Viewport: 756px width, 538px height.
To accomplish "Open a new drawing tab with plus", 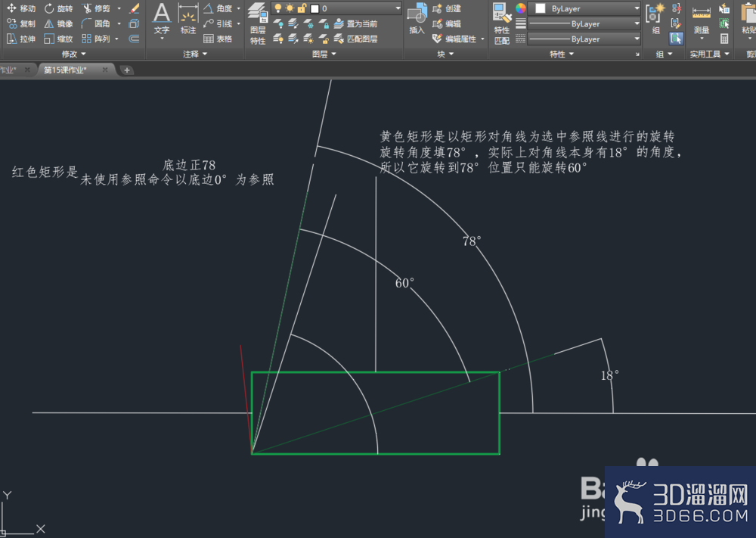I will 127,70.
